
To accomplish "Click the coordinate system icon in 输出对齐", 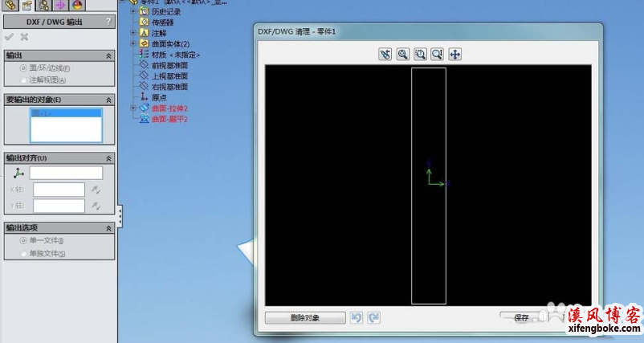I will [x=18, y=173].
